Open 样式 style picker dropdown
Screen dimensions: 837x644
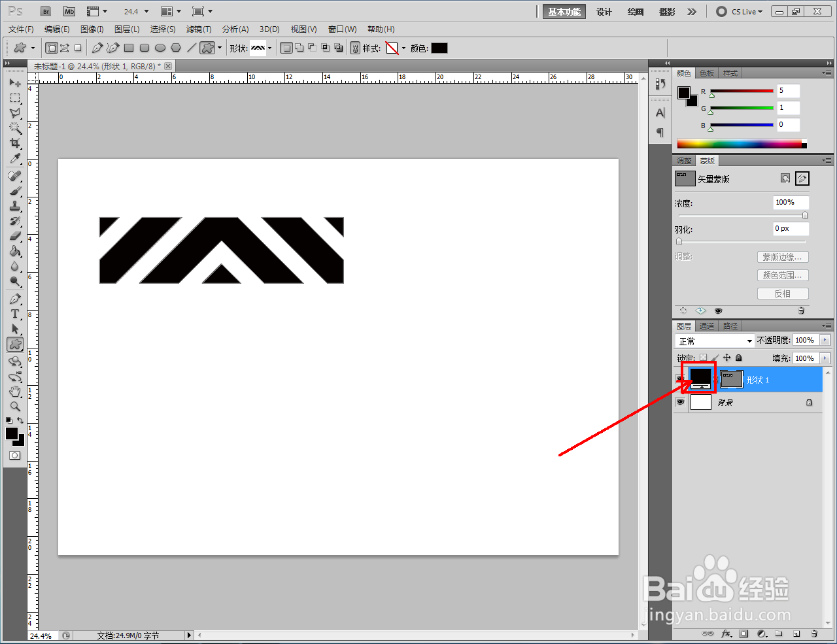pyautogui.click(x=403, y=48)
